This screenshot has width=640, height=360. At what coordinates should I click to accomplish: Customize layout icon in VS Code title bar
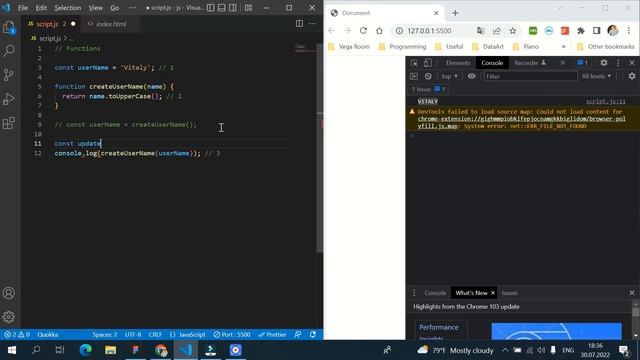[x=248, y=8]
